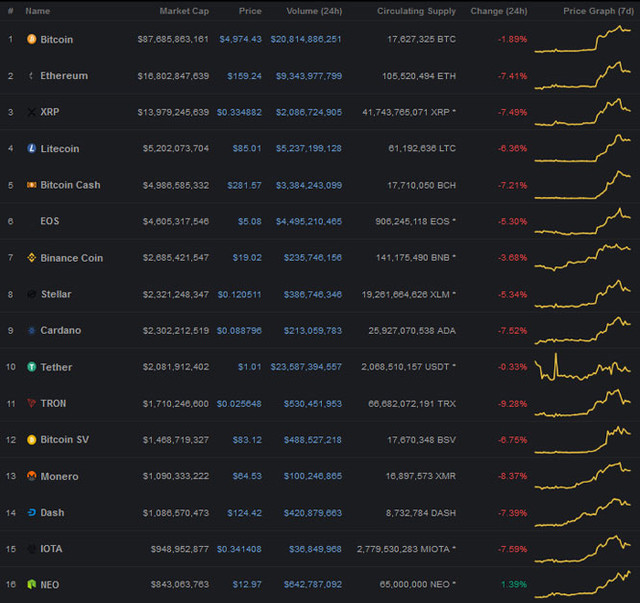Viewport: 640px width, 603px height.
Task: Select Cardano supply 25,927,070,538 ADA
Action: (x=412, y=331)
